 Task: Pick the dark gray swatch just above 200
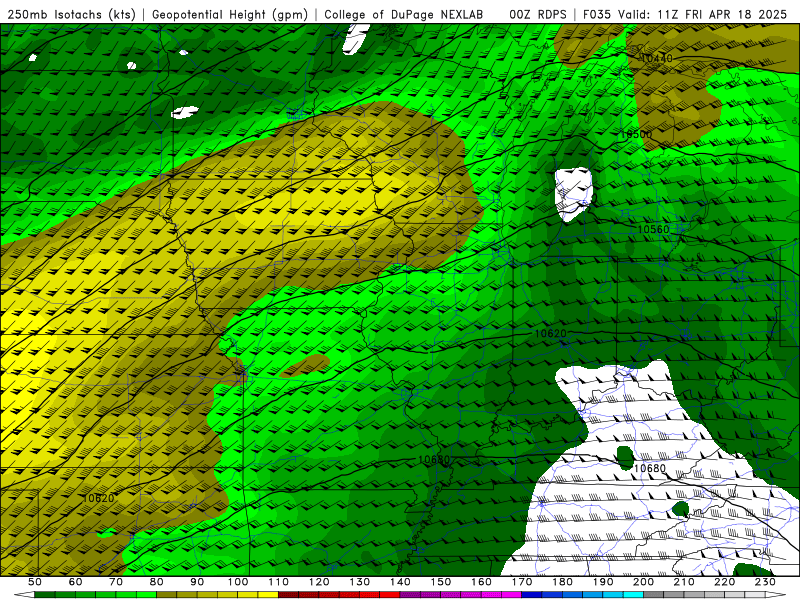click(x=654, y=595)
